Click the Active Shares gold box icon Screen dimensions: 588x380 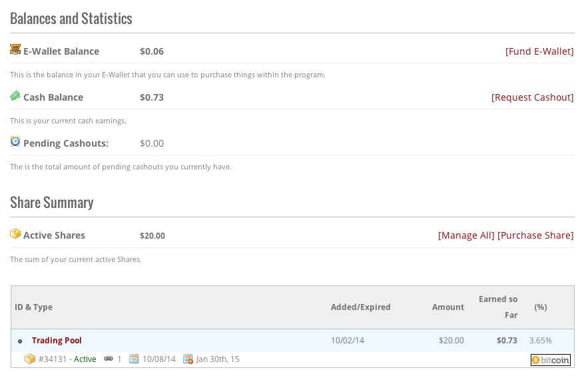pos(15,233)
